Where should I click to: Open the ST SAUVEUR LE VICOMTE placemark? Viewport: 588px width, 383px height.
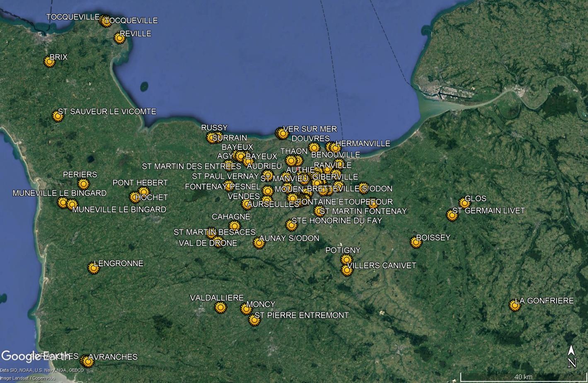(x=58, y=116)
